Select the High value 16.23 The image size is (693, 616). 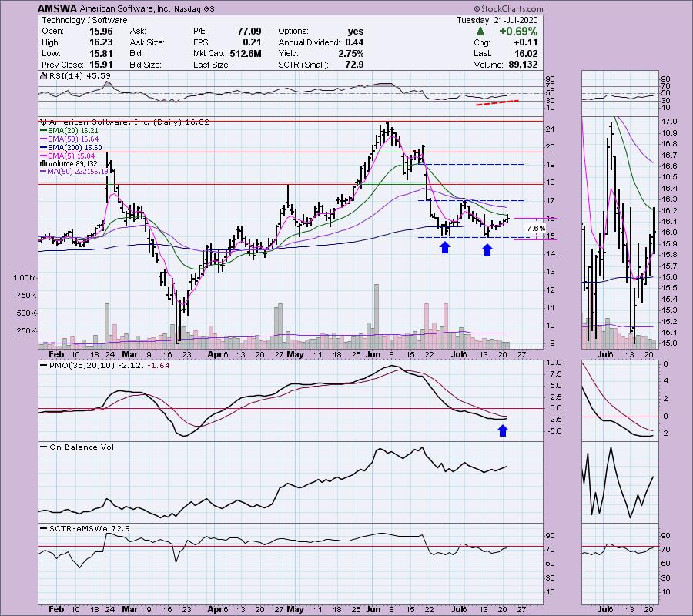click(x=101, y=42)
